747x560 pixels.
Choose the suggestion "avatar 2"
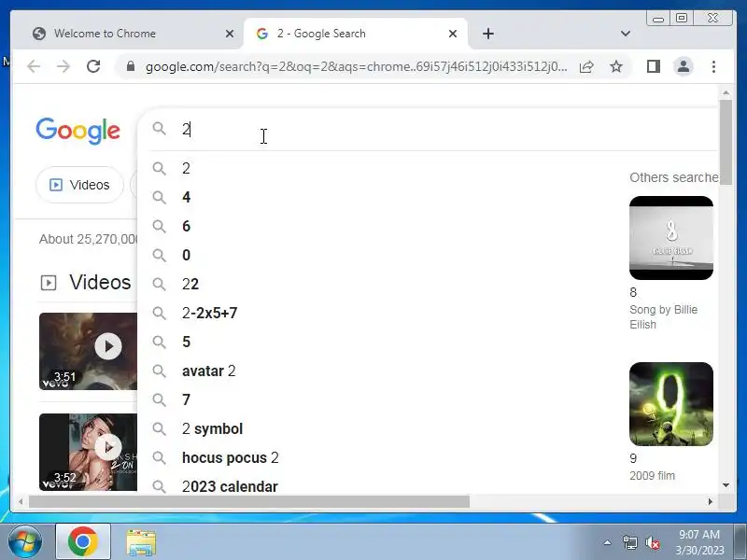pyautogui.click(x=429, y=371)
